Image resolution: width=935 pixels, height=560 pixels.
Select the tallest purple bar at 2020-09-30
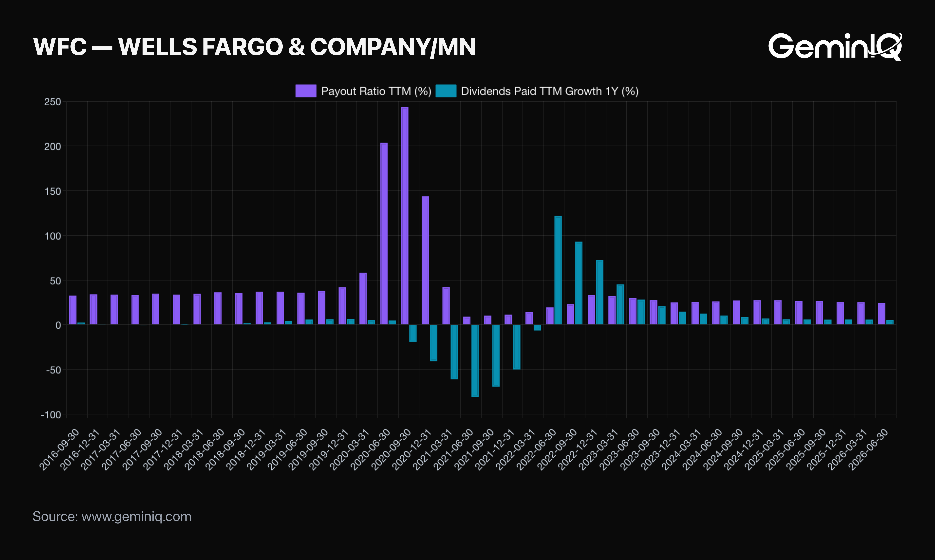point(405,216)
